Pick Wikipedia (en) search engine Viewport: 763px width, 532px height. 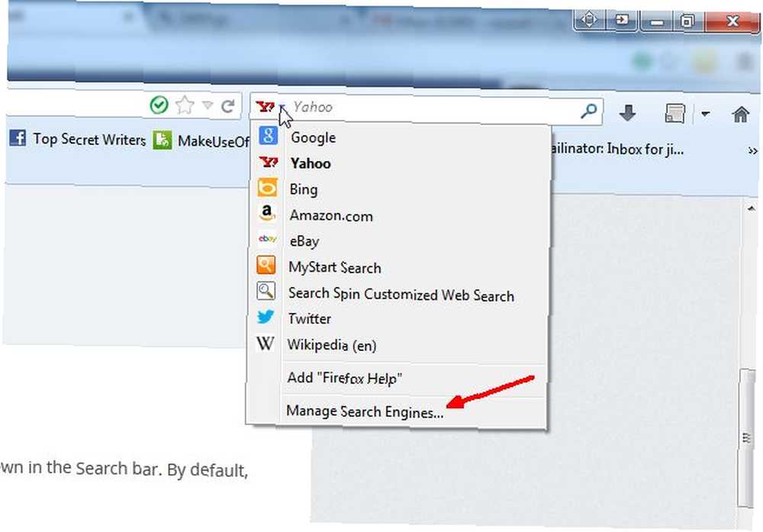(x=398, y=345)
